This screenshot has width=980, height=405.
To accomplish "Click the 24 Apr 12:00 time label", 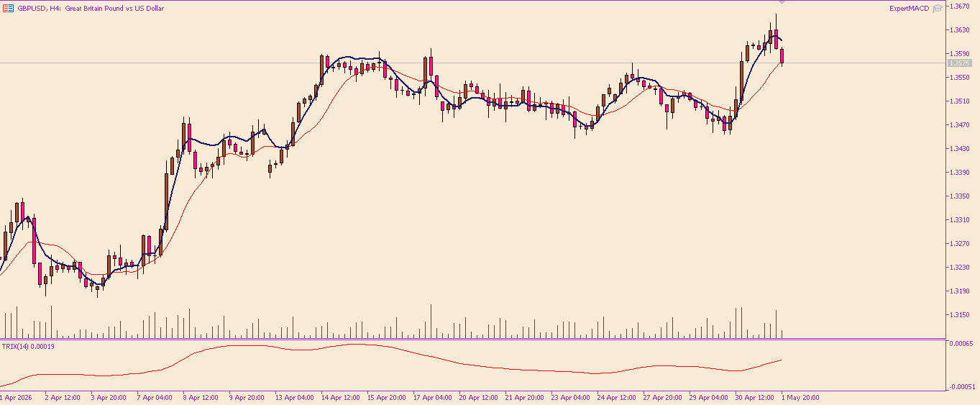I will point(617,397).
